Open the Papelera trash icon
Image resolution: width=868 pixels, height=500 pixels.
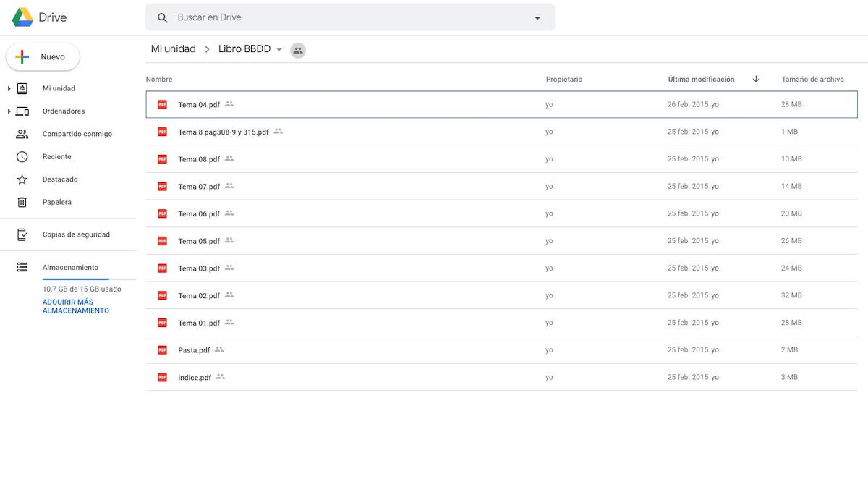(22, 202)
